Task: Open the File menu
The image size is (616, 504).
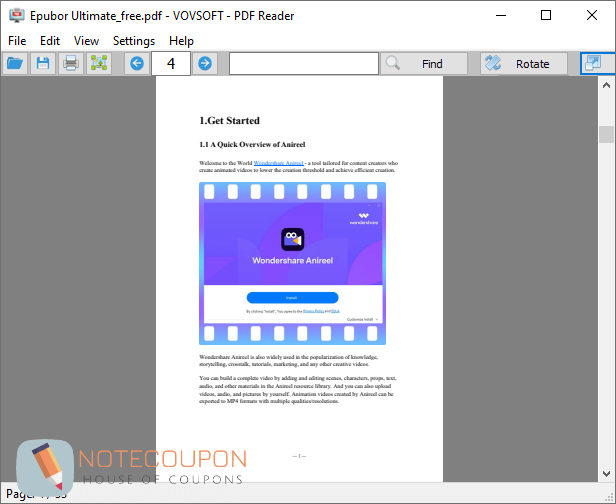Action: click(x=17, y=41)
